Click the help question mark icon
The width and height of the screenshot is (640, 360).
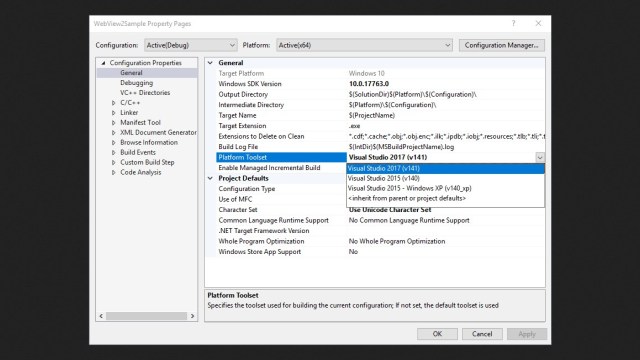(513, 23)
